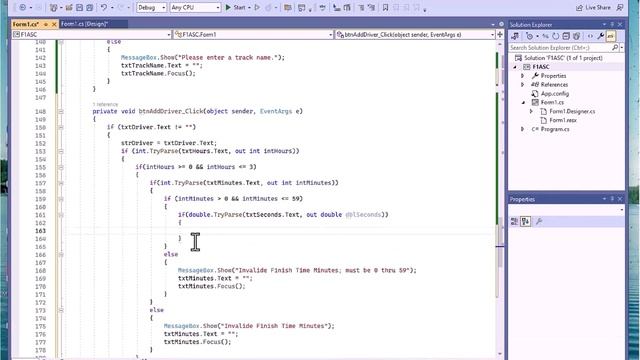Click the Solution Explorer switch views icon

tap(515, 36)
